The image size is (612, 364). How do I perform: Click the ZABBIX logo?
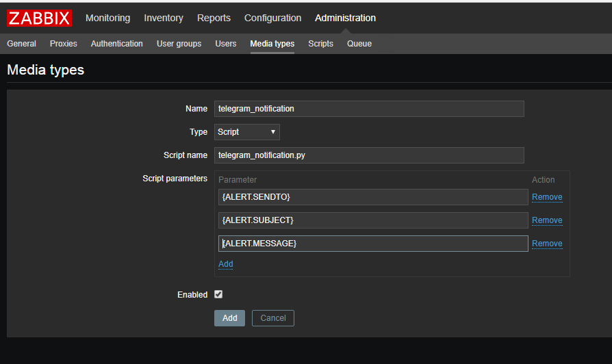click(39, 18)
